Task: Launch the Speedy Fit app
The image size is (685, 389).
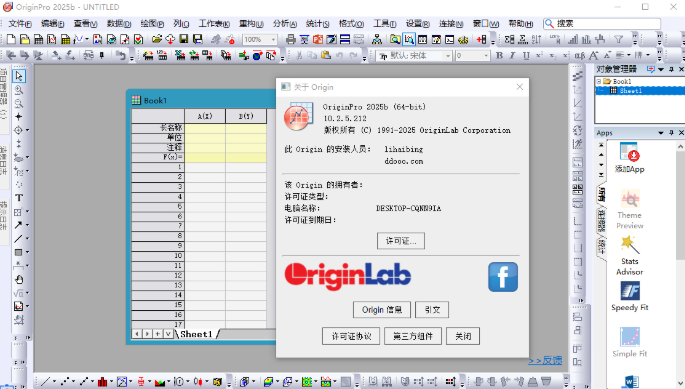Action: coord(630,296)
